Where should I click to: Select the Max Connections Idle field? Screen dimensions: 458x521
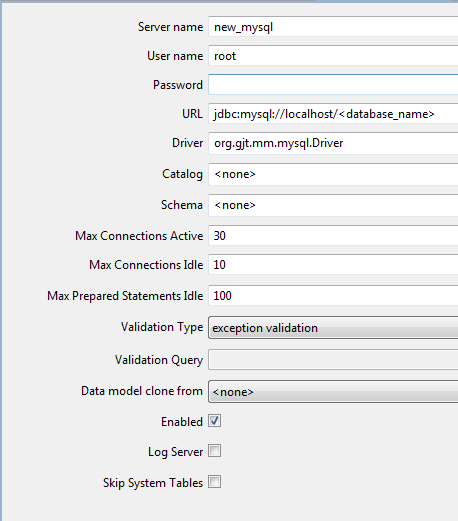333,265
